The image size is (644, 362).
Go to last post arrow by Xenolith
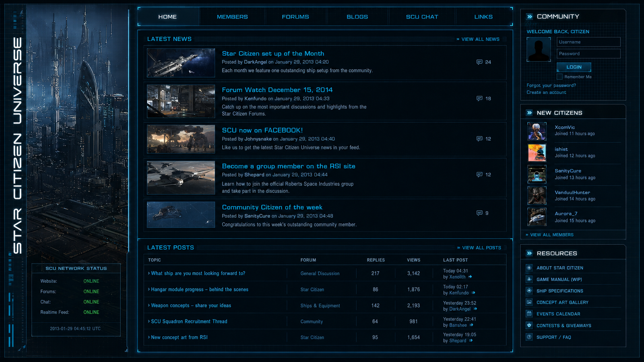pyautogui.click(x=470, y=277)
